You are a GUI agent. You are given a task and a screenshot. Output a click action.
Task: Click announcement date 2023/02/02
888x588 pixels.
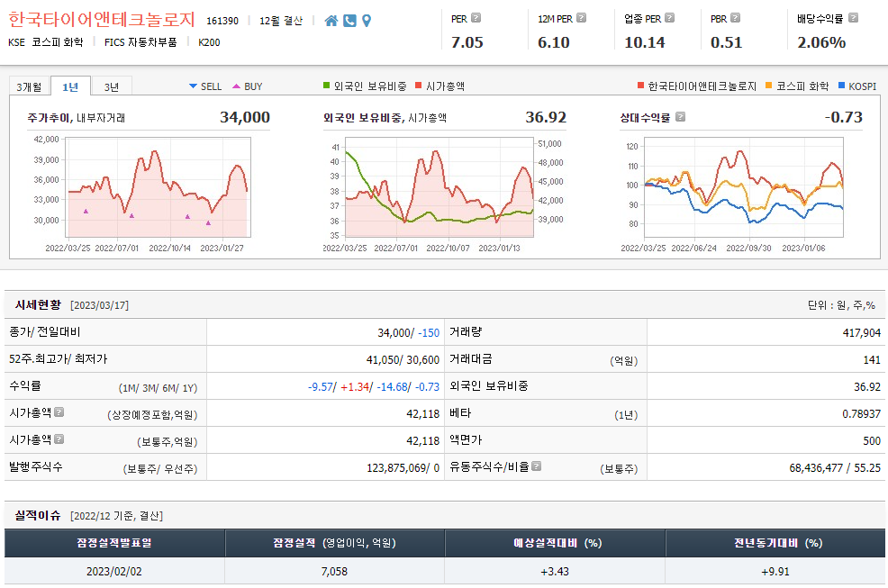113,572
